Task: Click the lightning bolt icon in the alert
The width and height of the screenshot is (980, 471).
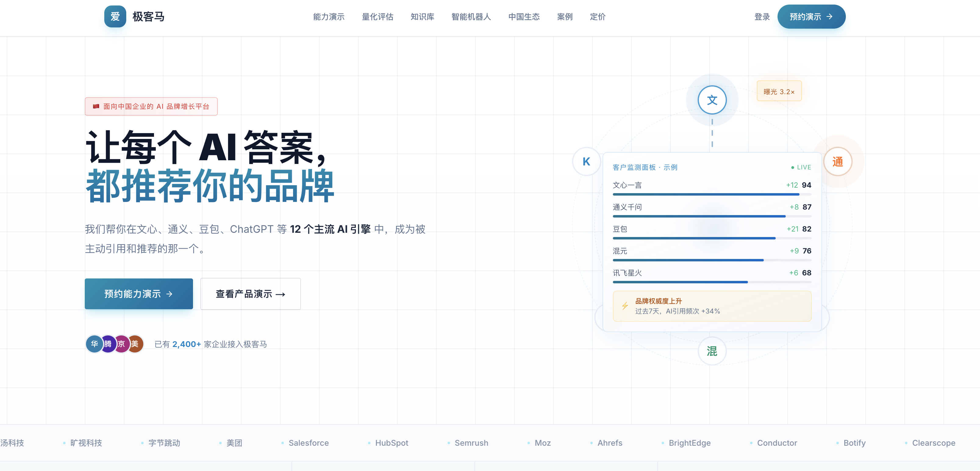Action: pyautogui.click(x=625, y=306)
